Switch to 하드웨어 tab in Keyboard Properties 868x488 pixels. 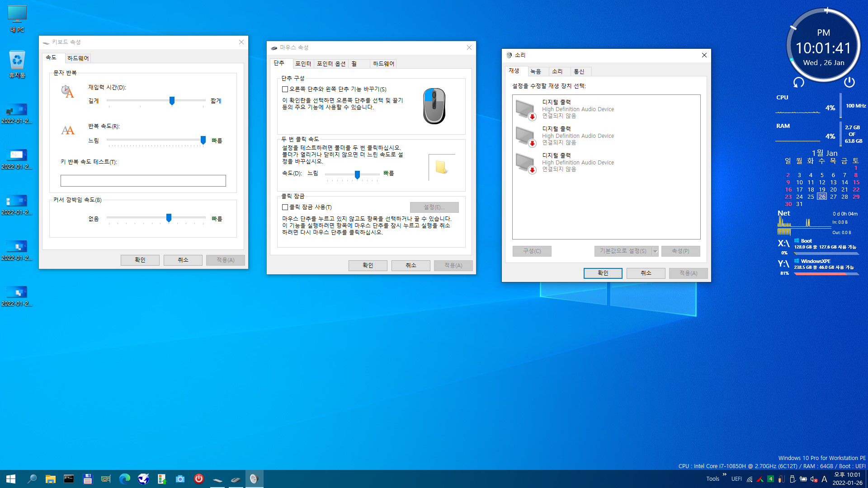(78, 58)
